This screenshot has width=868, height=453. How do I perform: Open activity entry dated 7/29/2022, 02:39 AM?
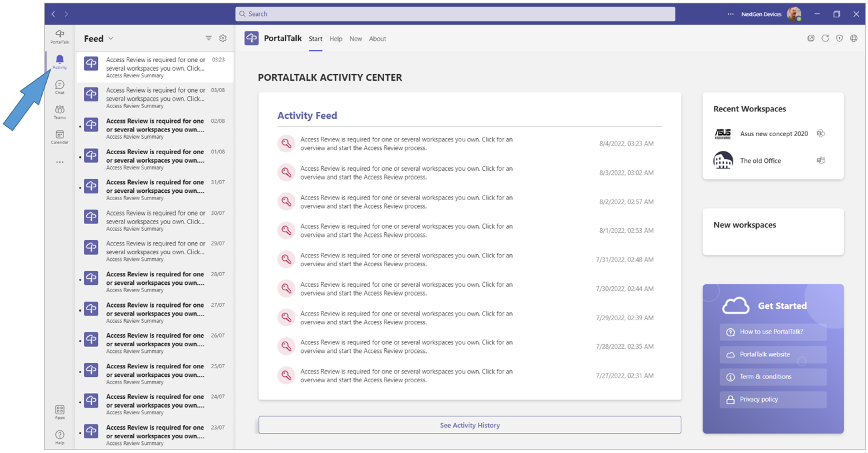[x=469, y=318]
